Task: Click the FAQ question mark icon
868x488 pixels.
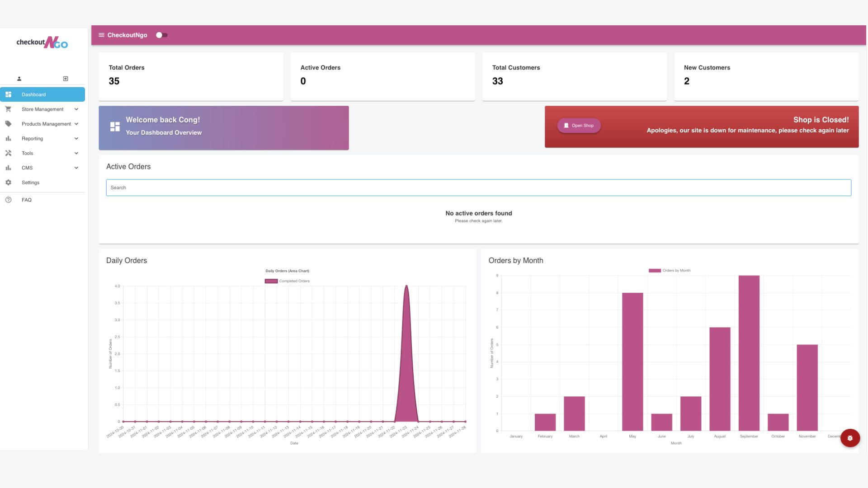Action: pos(8,200)
